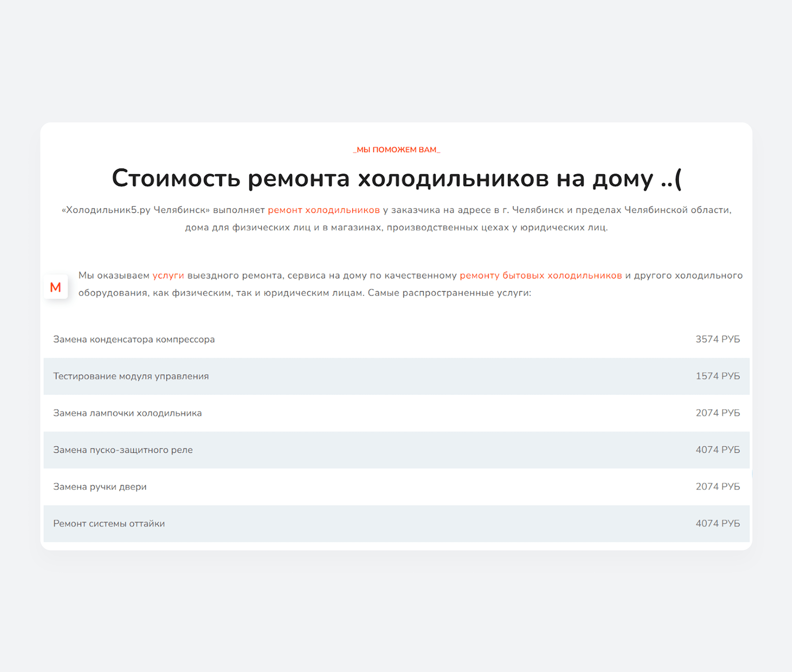
Task: Click the price next to "Ремонт системы оттайки"
Action: pos(718,523)
